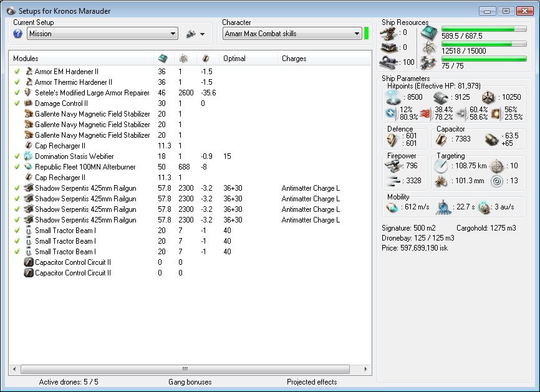
Task: Click the align time icon showing 22.7 s
Action: tap(443, 208)
